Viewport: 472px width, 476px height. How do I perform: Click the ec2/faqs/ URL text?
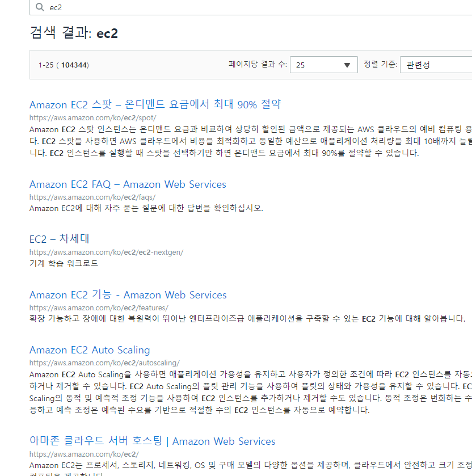pyautogui.click(x=92, y=197)
